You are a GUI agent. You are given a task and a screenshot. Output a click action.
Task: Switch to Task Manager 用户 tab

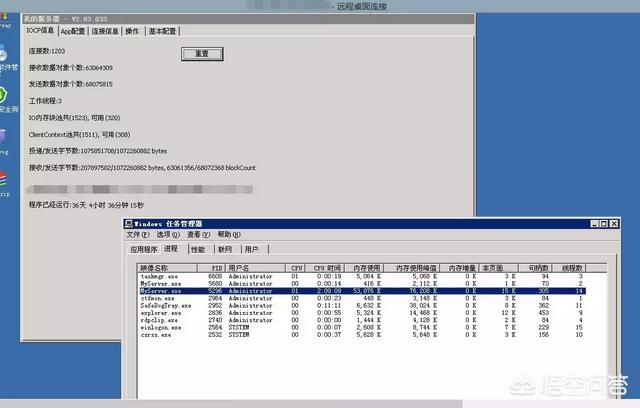click(x=251, y=248)
